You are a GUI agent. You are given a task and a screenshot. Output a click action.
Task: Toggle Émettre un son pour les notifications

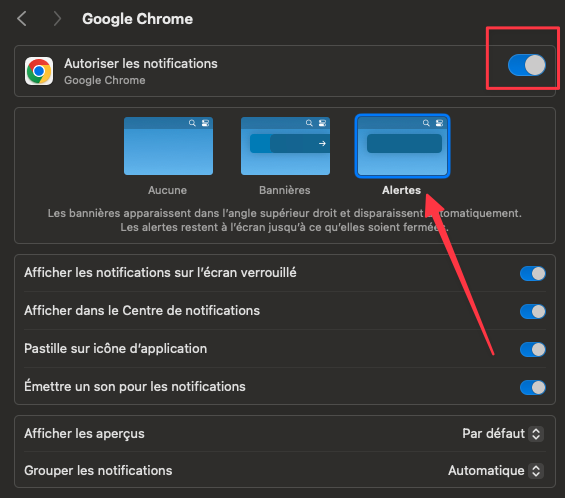coord(533,388)
